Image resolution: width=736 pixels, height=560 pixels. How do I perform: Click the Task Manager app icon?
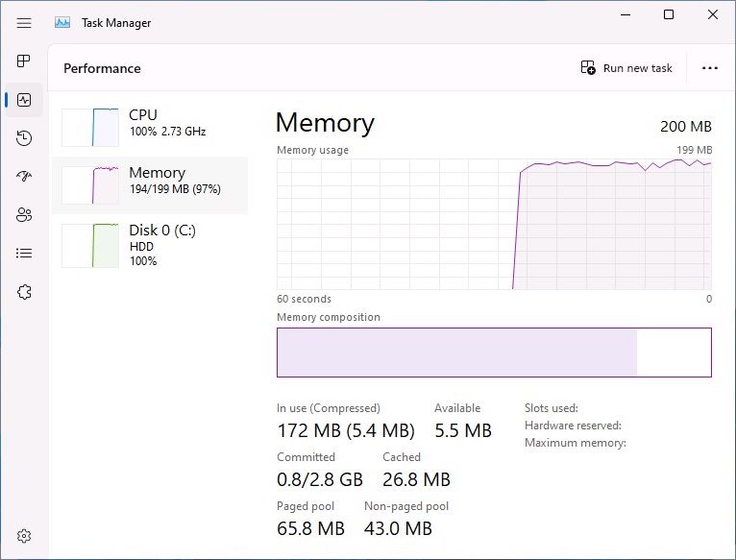tap(62, 22)
